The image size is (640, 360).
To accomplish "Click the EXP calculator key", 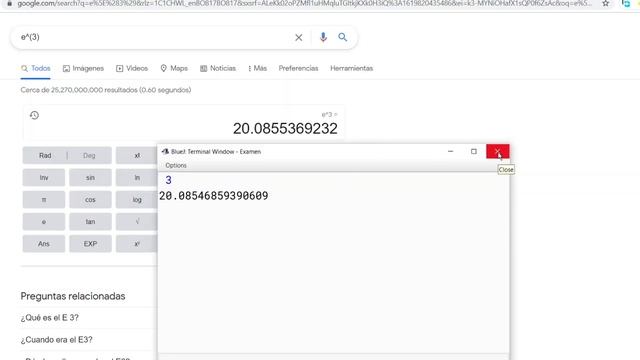I will coord(90,244).
